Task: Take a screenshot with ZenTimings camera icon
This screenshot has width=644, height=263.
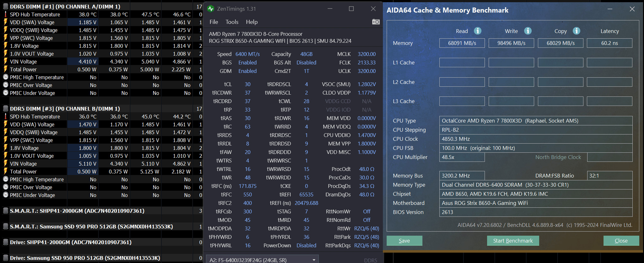Action: (x=376, y=22)
